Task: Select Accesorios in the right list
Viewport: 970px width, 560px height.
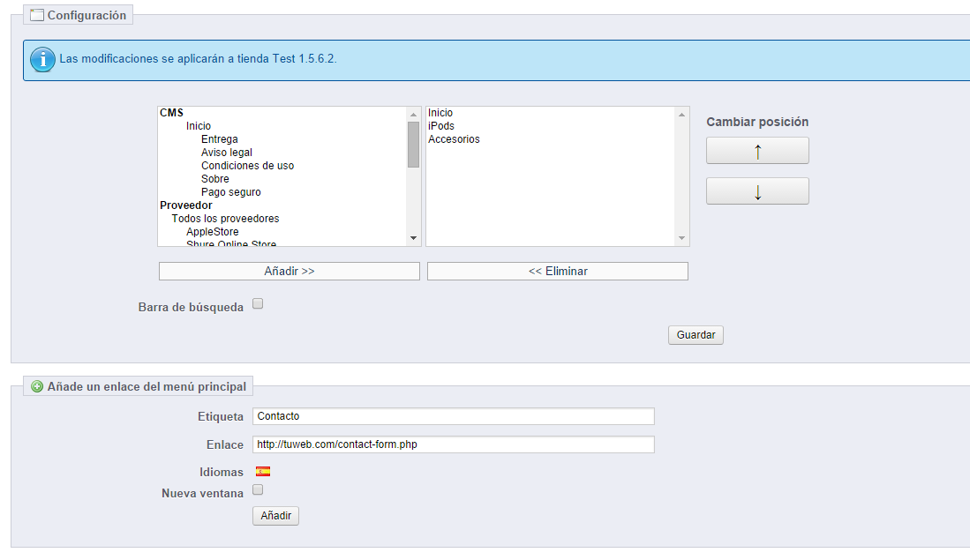Action: click(x=454, y=139)
